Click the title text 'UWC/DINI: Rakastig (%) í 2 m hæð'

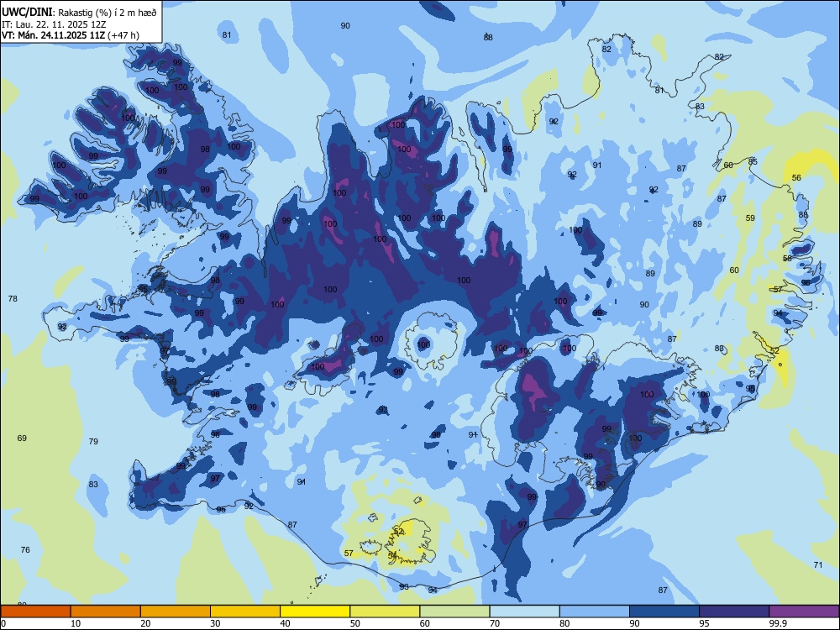(x=79, y=13)
